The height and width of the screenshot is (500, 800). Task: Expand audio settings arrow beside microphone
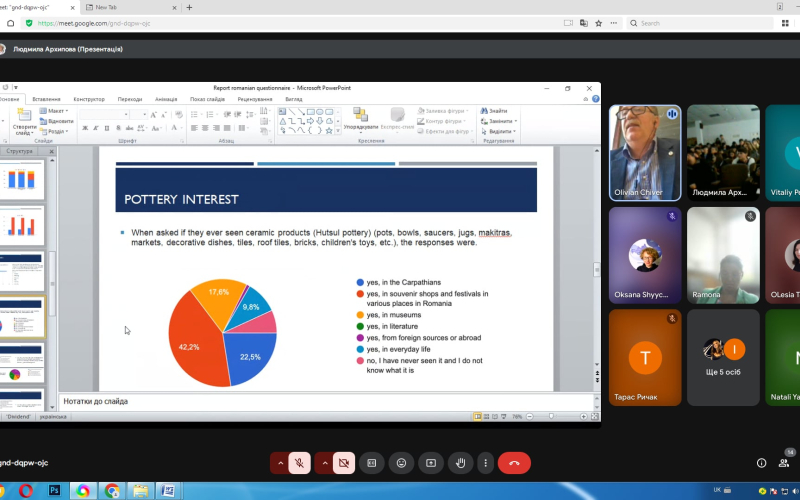(x=280, y=463)
